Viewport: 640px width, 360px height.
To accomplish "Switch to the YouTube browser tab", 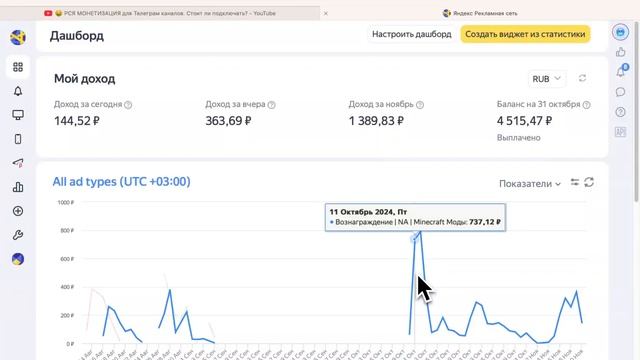I will 161,13.
